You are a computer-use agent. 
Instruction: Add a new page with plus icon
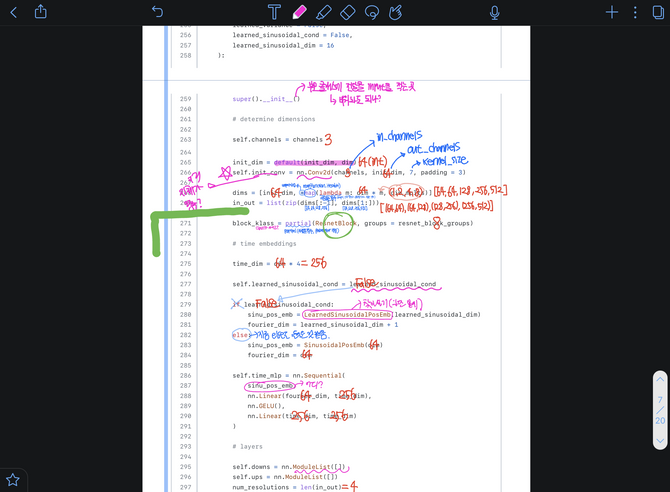point(611,12)
